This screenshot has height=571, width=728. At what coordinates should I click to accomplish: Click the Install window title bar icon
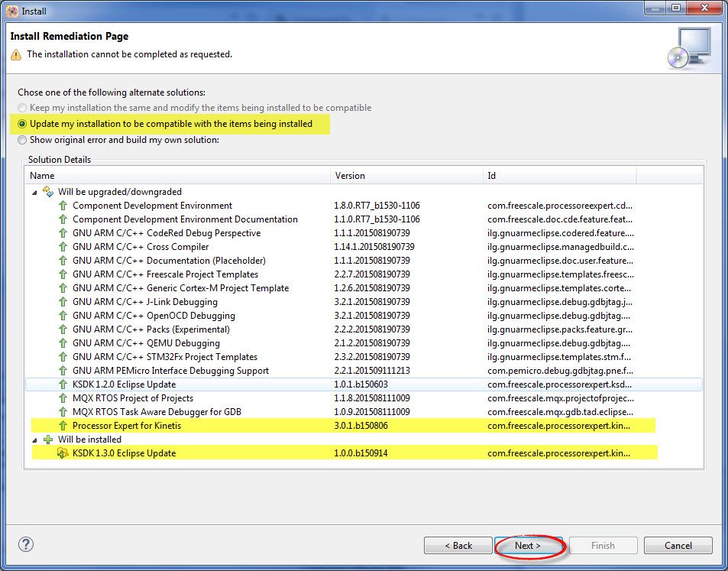(x=12, y=11)
